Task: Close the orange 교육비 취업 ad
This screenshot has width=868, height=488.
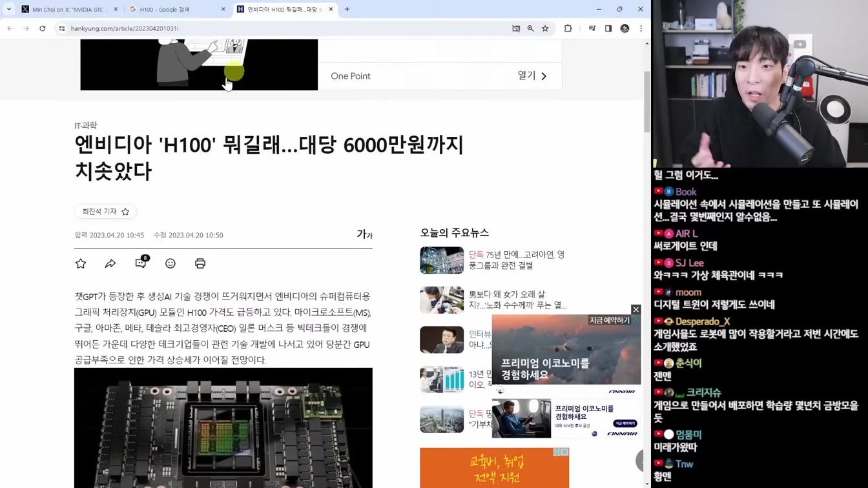Action: tap(564, 452)
